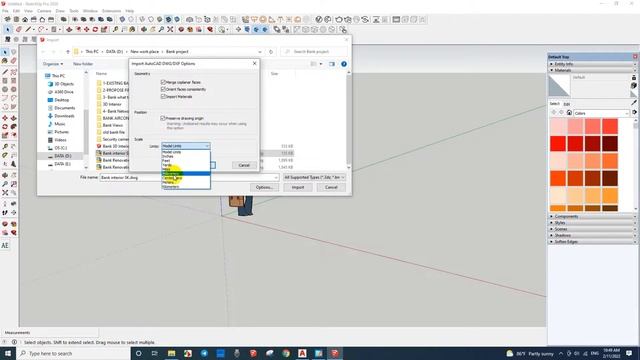Click the Zoom magnifier tool

point(161,29)
